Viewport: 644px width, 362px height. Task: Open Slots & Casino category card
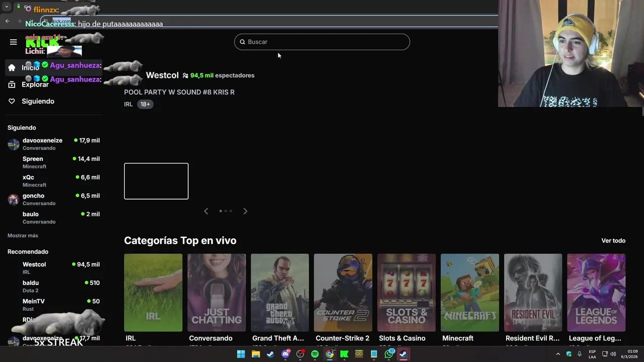point(407,293)
